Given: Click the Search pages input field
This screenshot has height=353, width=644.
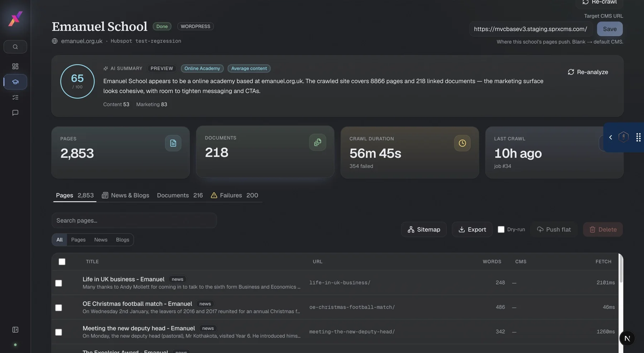Looking at the screenshot, I should (134, 221).
